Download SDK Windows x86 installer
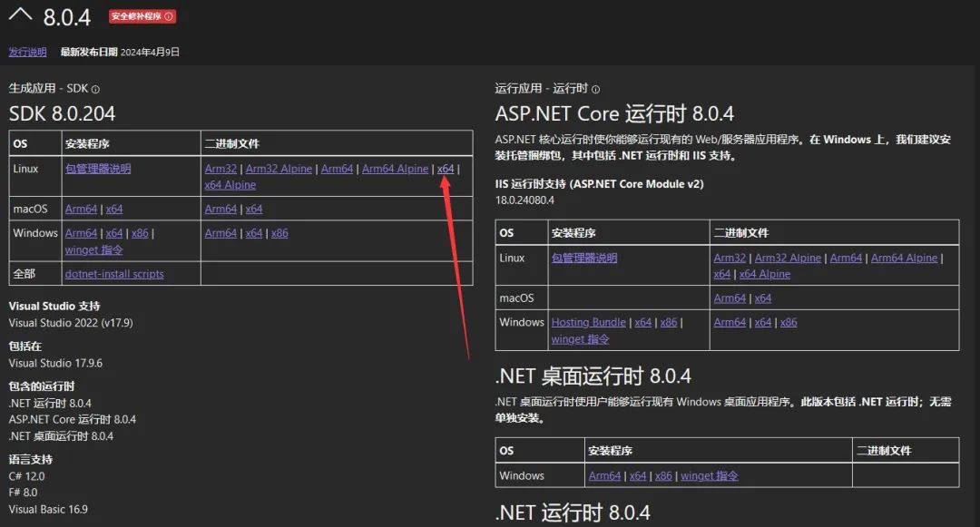This screenshot has width=980, height=527. click(140, 233)
